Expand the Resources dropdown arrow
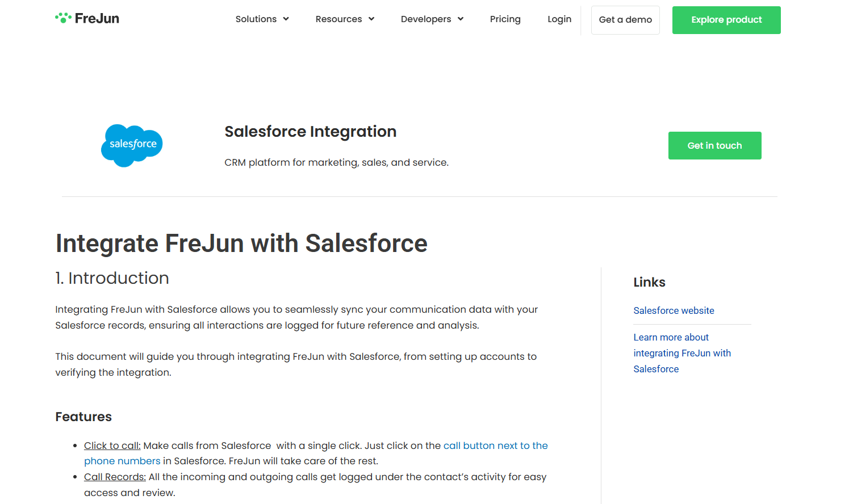This screenshot has width=853, height=504. pos(371,19)
